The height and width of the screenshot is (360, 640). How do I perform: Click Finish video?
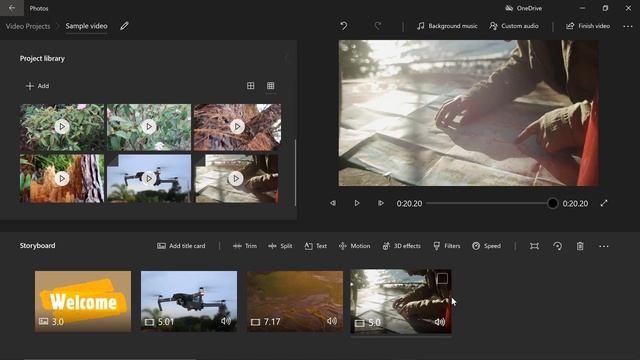click(588, 26)
